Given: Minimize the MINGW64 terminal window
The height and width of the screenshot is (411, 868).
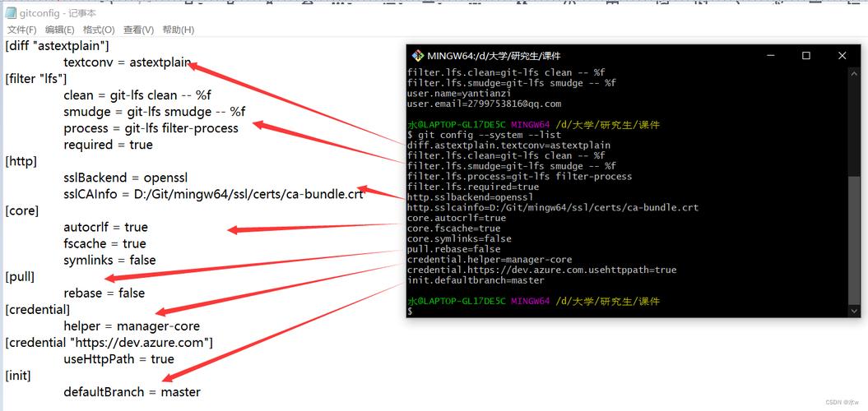Looking at the screenshot, I should (x=771, y=56).
